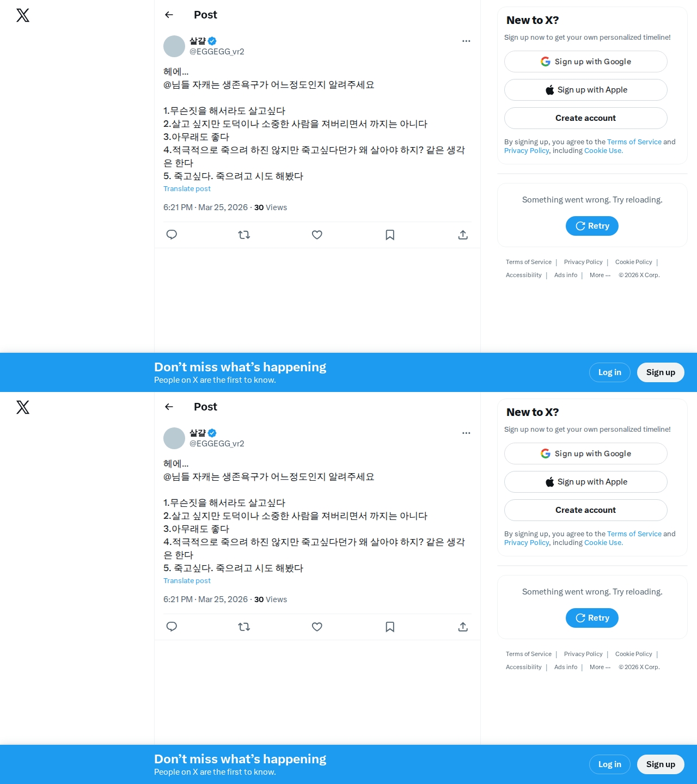Like the second post with the heart icon

(317, 627)
